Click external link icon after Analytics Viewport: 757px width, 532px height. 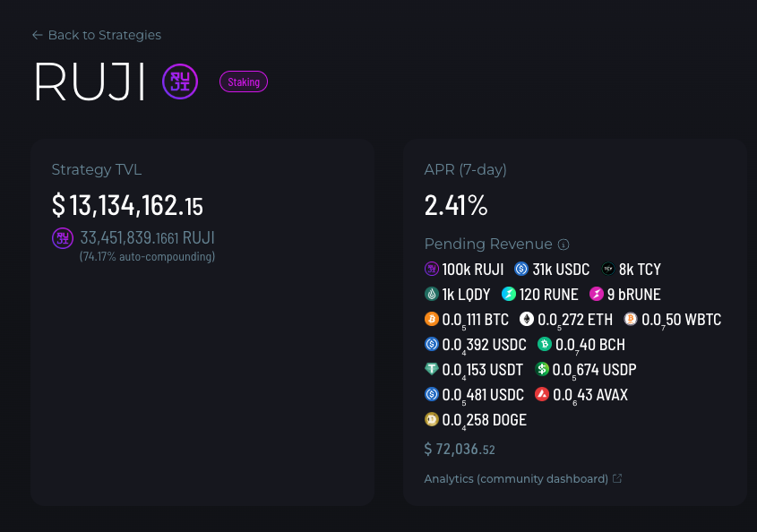click(617, 478)
